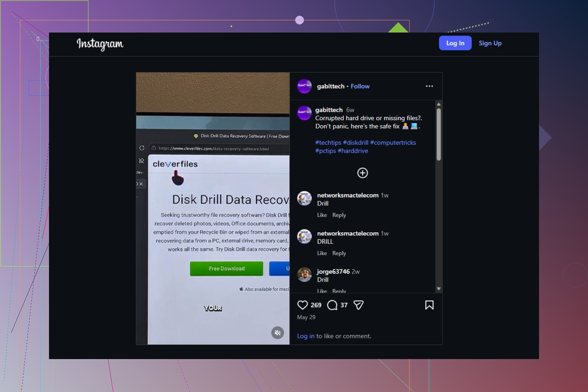Click the Log In button

pos(455,43)
